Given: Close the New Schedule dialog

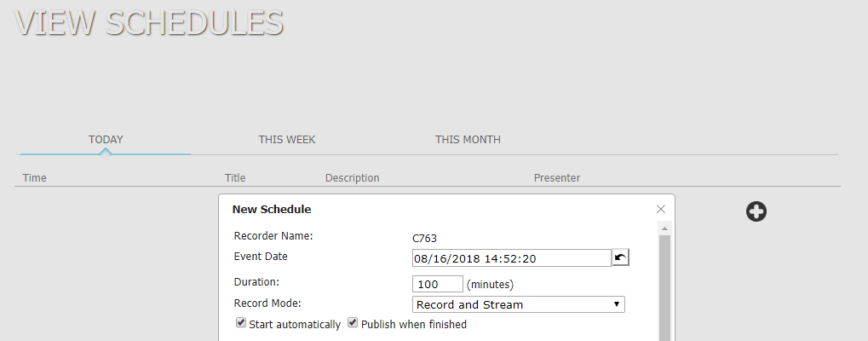Looking at the screenshot, I should [660, 209].
